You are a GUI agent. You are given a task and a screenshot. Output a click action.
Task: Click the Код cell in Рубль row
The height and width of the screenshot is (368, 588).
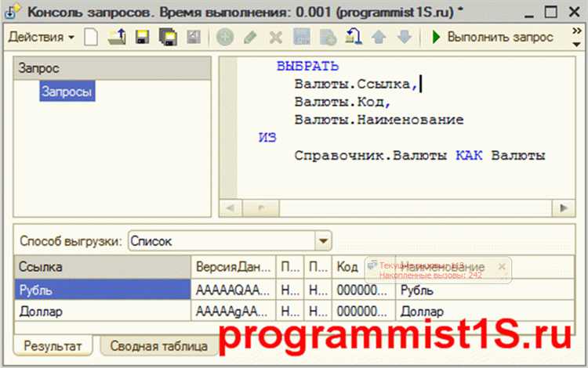pyautogui.click(x=363, y=290)
